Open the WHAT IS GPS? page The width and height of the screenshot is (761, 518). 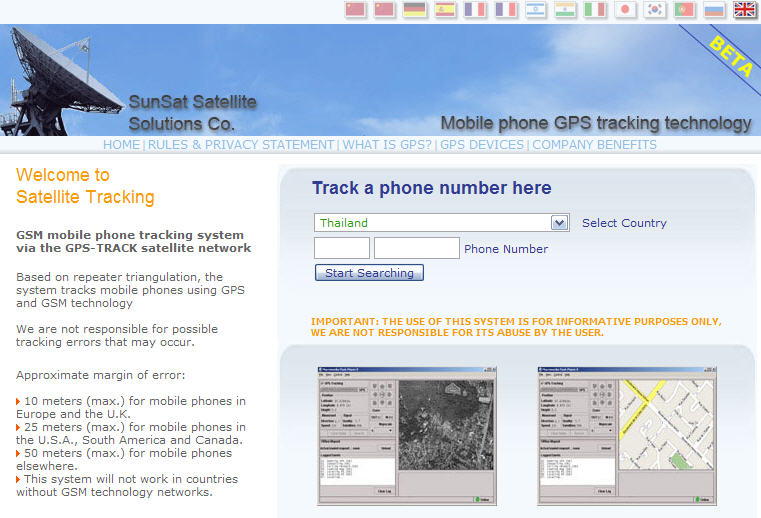(x=387, y=145)
